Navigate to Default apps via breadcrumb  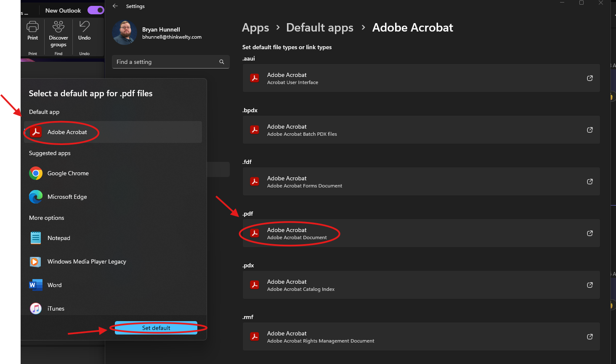(x=319, y=27)
